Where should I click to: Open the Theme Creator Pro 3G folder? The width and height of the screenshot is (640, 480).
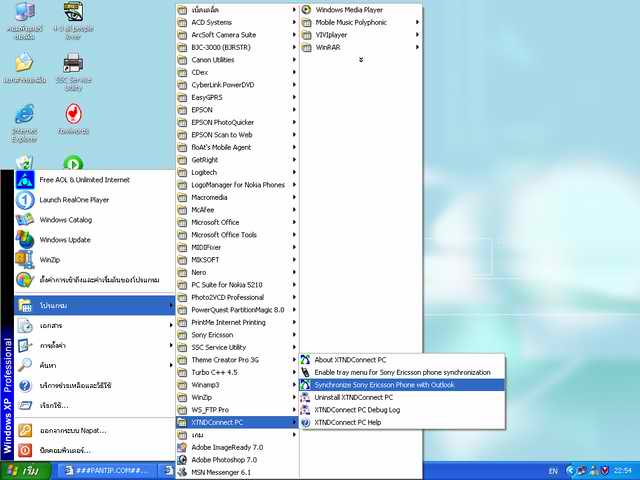tap(237, 360)
